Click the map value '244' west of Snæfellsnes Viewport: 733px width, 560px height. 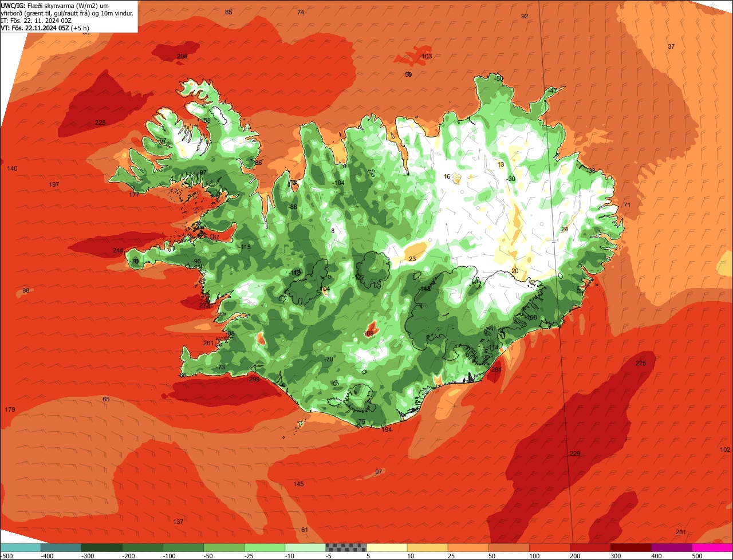pyautogui.click(x=118, y=250)
